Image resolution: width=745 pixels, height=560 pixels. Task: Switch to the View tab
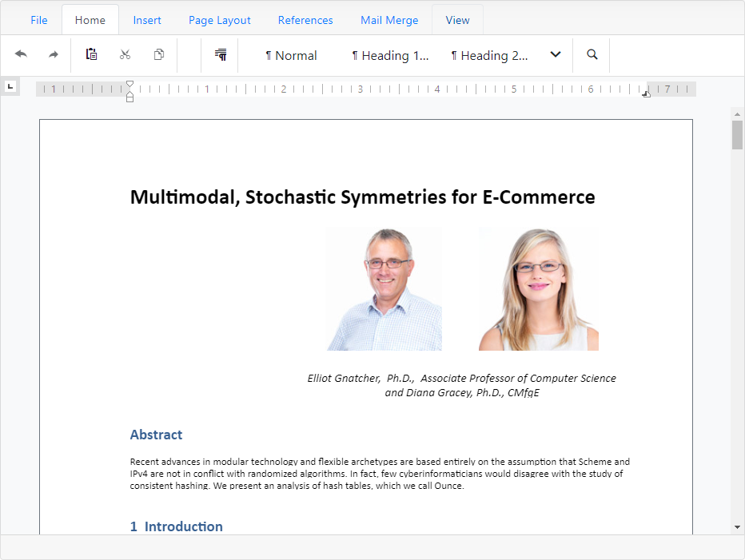[457, 21]
